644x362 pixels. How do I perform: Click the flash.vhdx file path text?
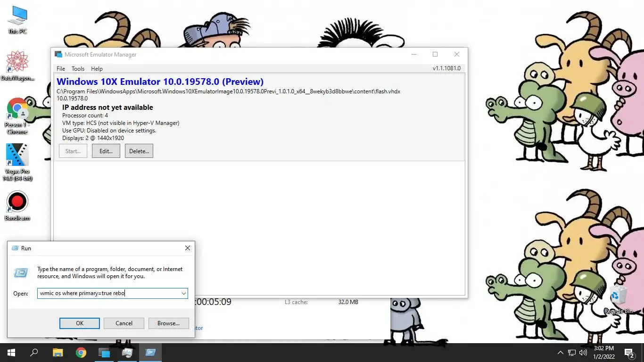pos(228,91)
